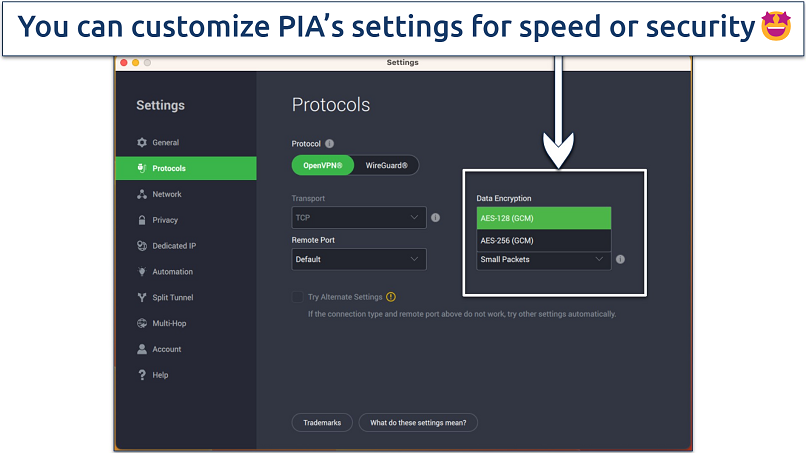Click the Split Tunnel icon
The height and width of the screenshot is (453, 806).
142,298
